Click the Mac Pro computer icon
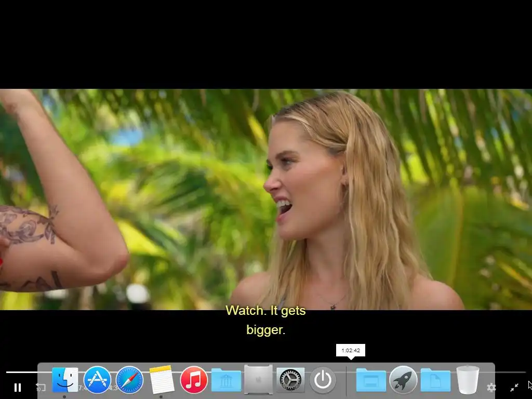532x399 pixels. tap(258, 380)
